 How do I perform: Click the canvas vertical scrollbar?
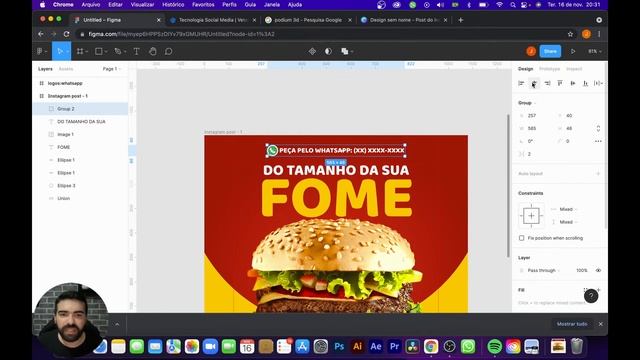[x=508, y=186]
